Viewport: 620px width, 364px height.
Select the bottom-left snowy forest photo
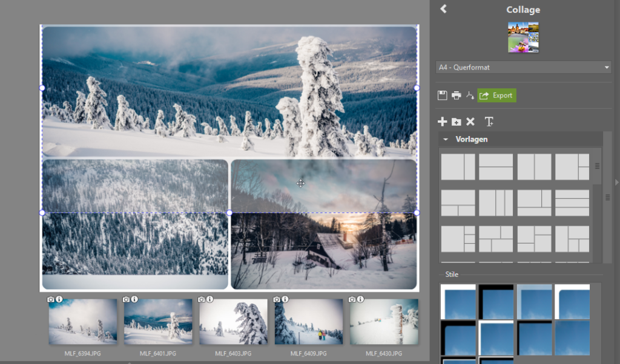(x=135, y=224)
